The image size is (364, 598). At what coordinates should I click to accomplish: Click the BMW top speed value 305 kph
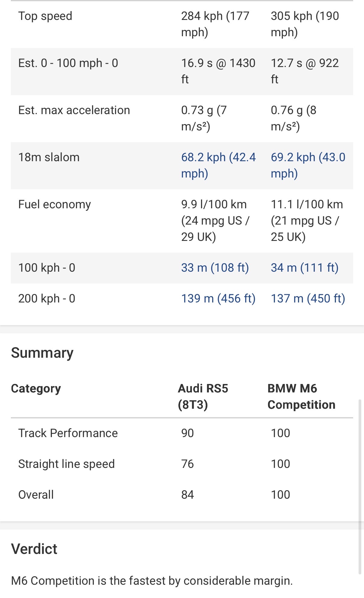(305, 24)
